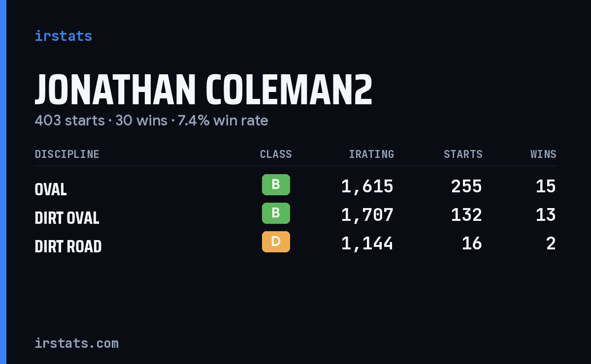Click the Jonathan Coleman2 name heading

coord(203,90)
